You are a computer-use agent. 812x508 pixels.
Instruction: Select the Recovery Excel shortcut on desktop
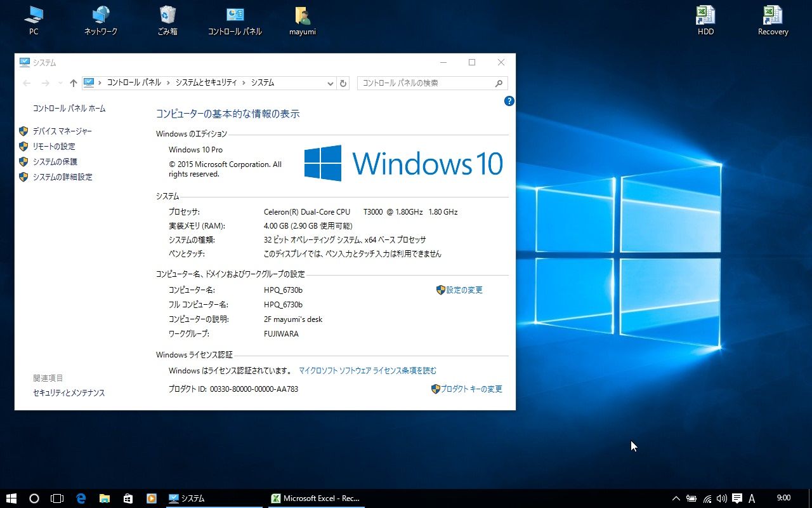click(x=773, y=20)
